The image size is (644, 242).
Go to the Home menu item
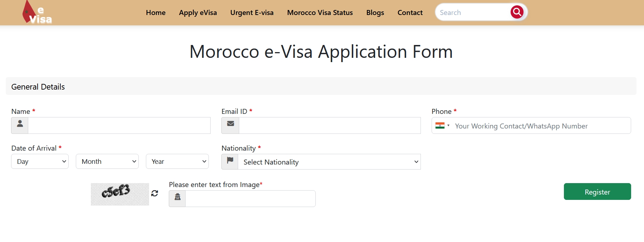tap(156, 12)
